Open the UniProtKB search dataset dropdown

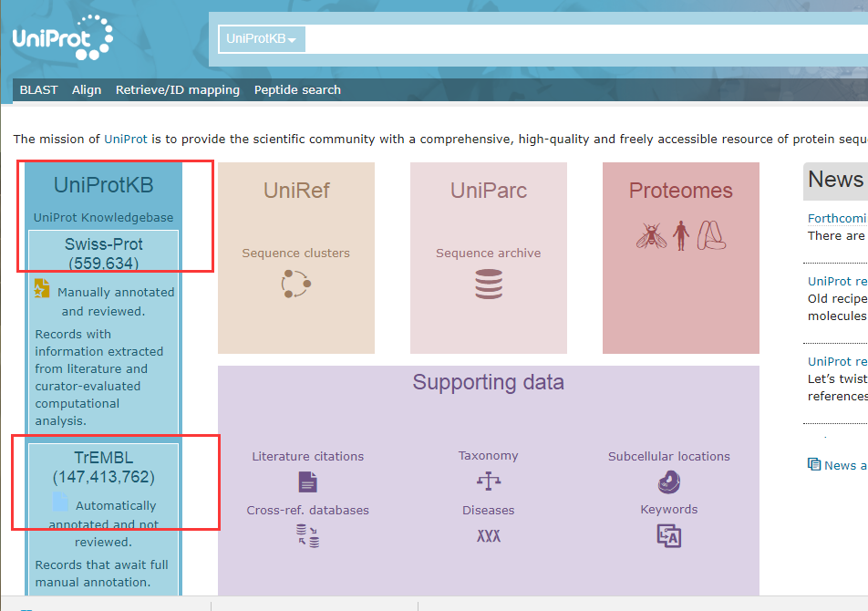262,38
